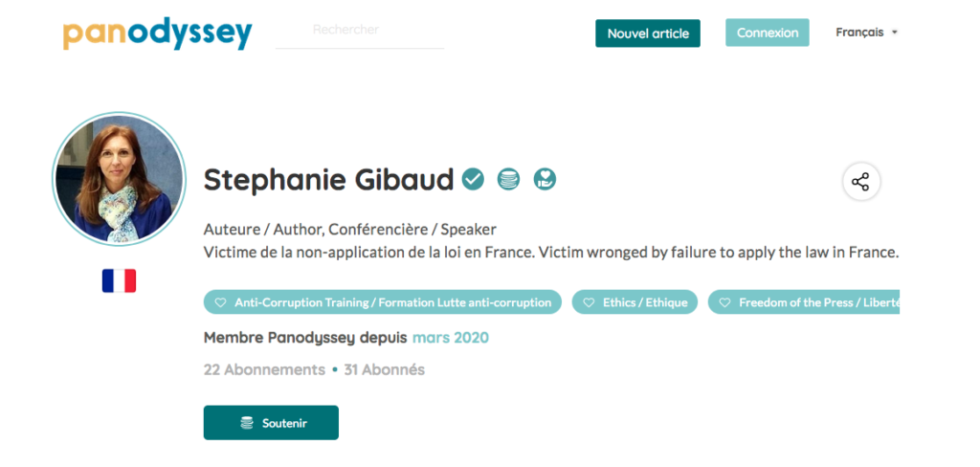
Task: Click heart icon on Ethics / Ethique tag
Action: pos(589,302)
